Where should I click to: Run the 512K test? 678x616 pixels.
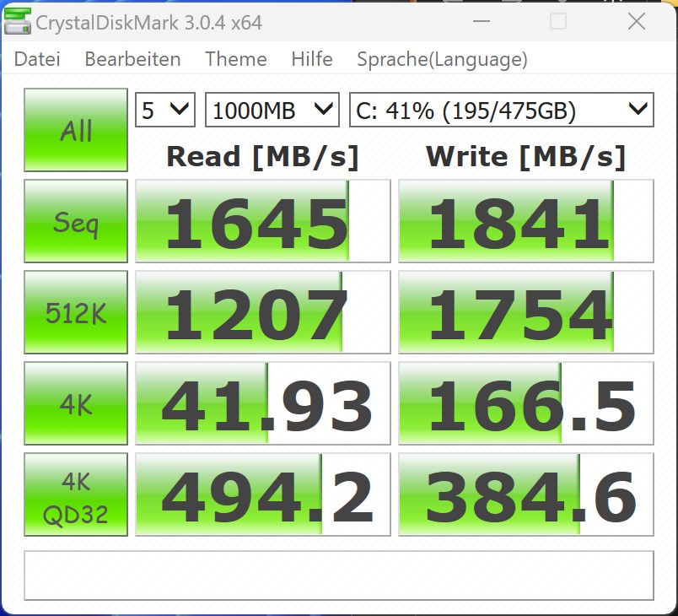pos(76,313)
